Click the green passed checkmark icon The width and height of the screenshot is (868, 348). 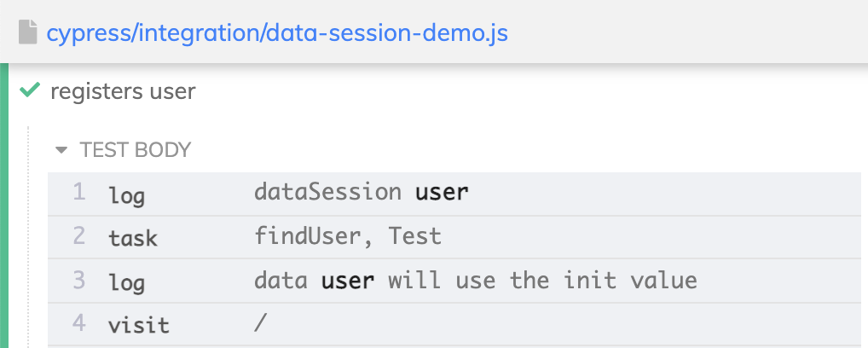[29, 90]
